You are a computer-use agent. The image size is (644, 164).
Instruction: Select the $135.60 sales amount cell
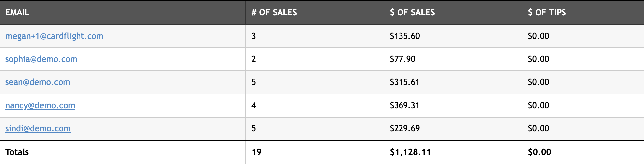453,36
